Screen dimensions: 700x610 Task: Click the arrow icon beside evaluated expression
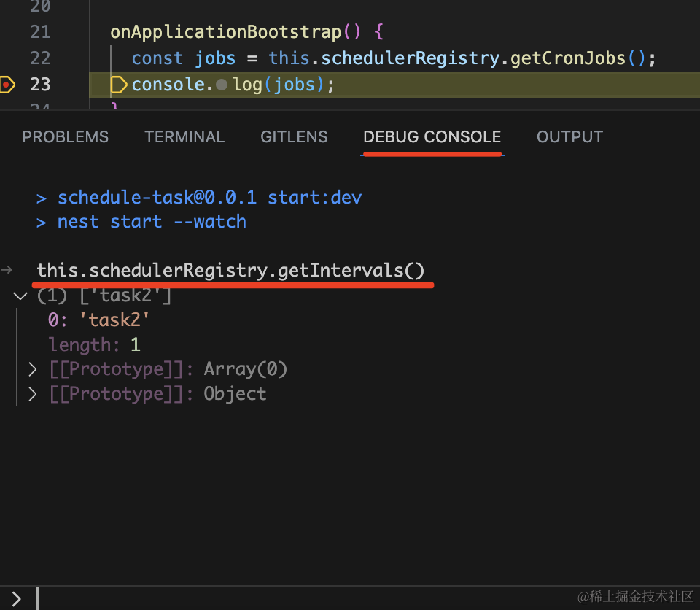pyautogui.click(x=7, y=271)
